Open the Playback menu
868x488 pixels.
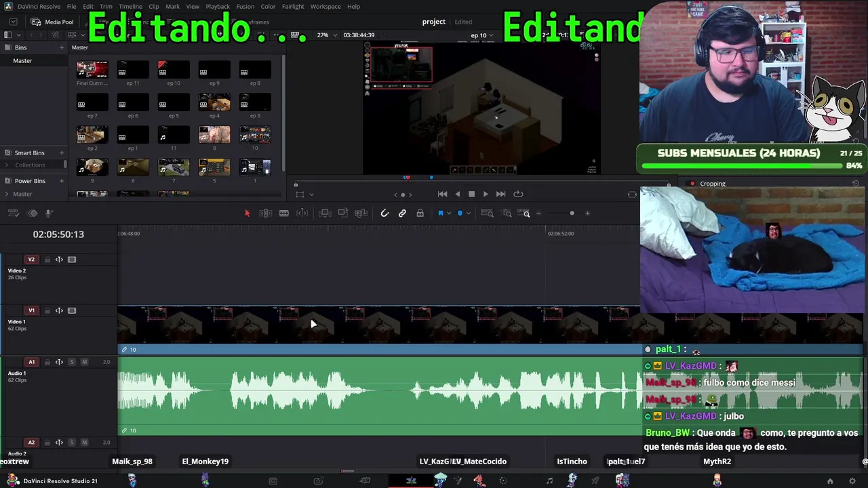click(218, 6)
